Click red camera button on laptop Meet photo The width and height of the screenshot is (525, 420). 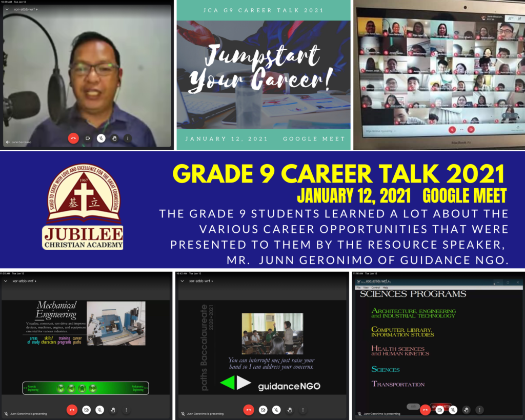tap(471, 129)
